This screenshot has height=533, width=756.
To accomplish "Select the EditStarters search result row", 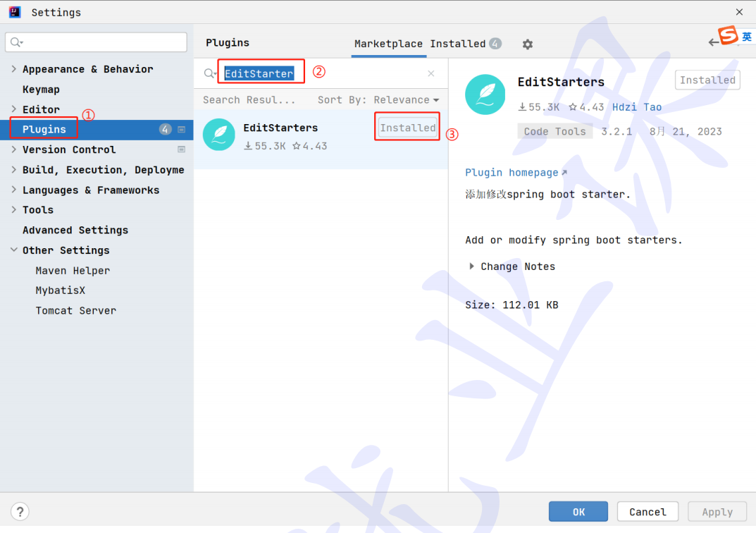I will point(321,139).
